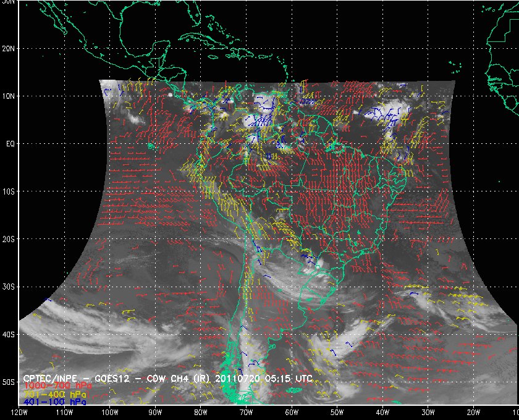The height and width of the screenshot is (420, 519).
Task: Click the 05:15 UTC time text
Action: (289, 378)
